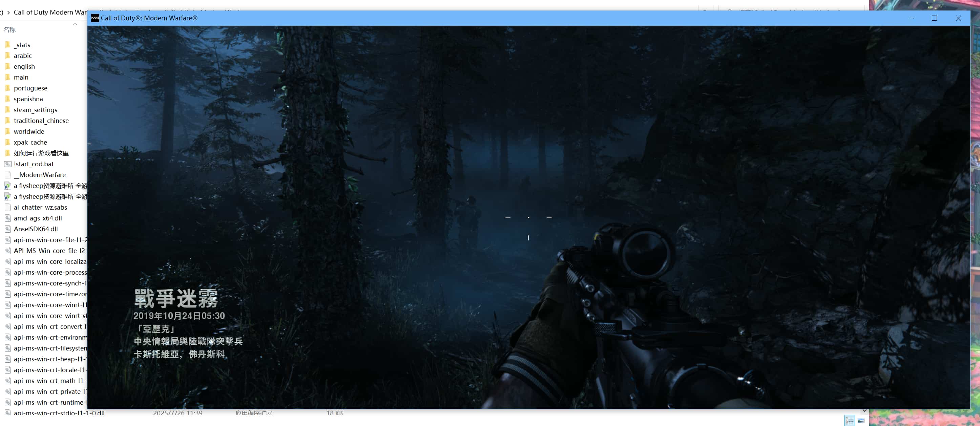Sort files by clicking the 名称 column header

pyautogui.click(x=10, y=30)
